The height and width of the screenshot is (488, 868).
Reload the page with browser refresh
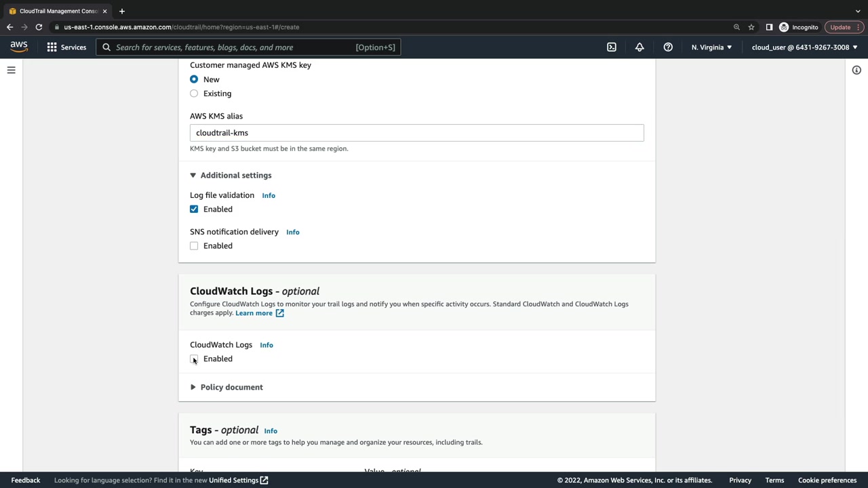[39, 27]
